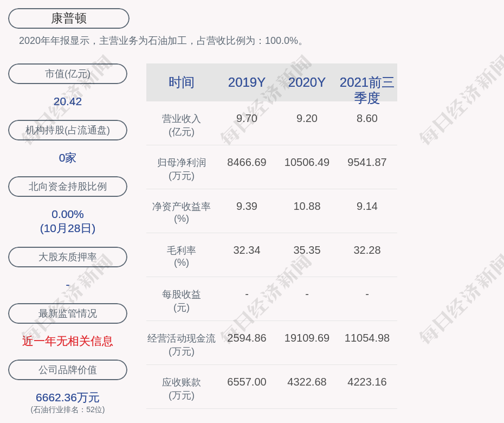This screenshot has height=423, width=504.
Task: Click the 经营活动现金流(万元) row label
Action: [x=182, y=344]
